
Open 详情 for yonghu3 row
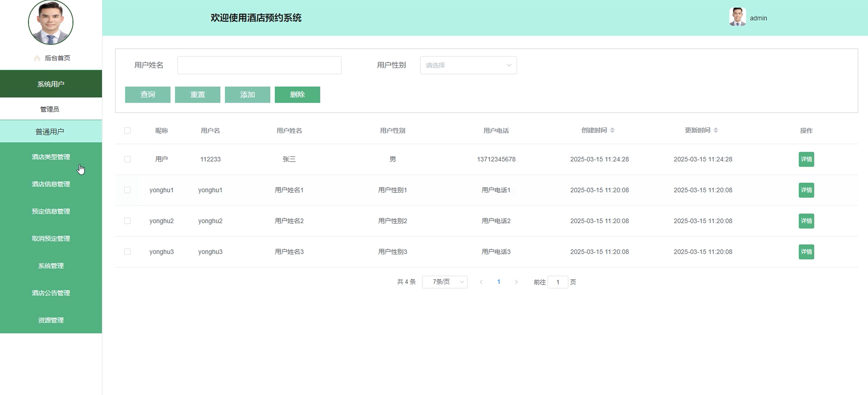pyautogui.click(x=806, y=252)
